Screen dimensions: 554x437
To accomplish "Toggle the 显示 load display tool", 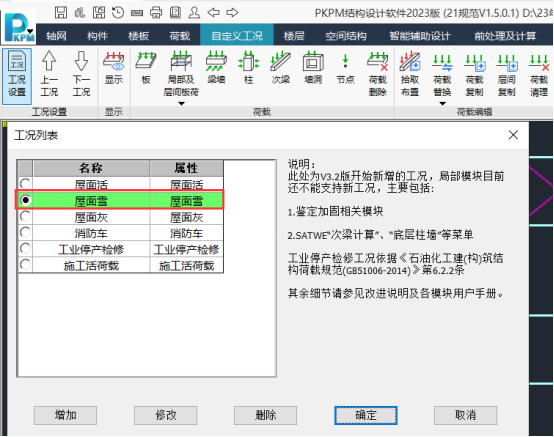I will click(x=114, y=68).
